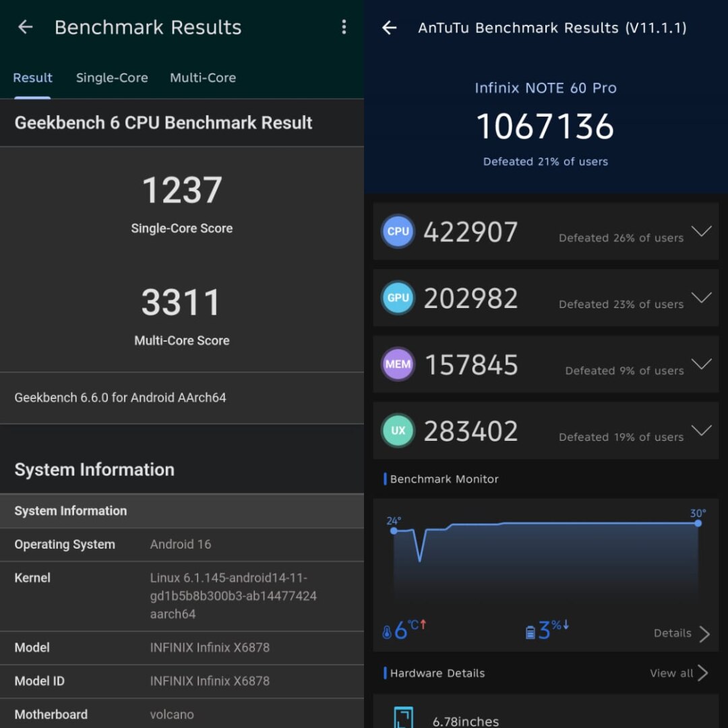
Task: Open Benchmark Monitor Details arrow
Action: pos(704,634)
